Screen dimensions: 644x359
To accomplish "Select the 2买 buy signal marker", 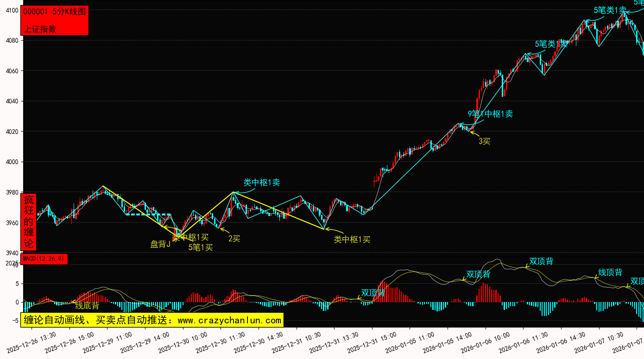I will click(234, 239).
